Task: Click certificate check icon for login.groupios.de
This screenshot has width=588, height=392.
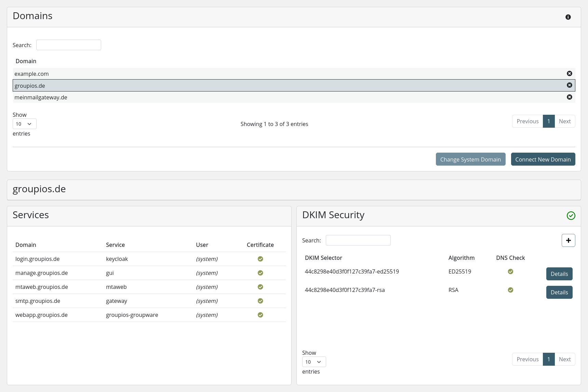Action: point(260,259)
